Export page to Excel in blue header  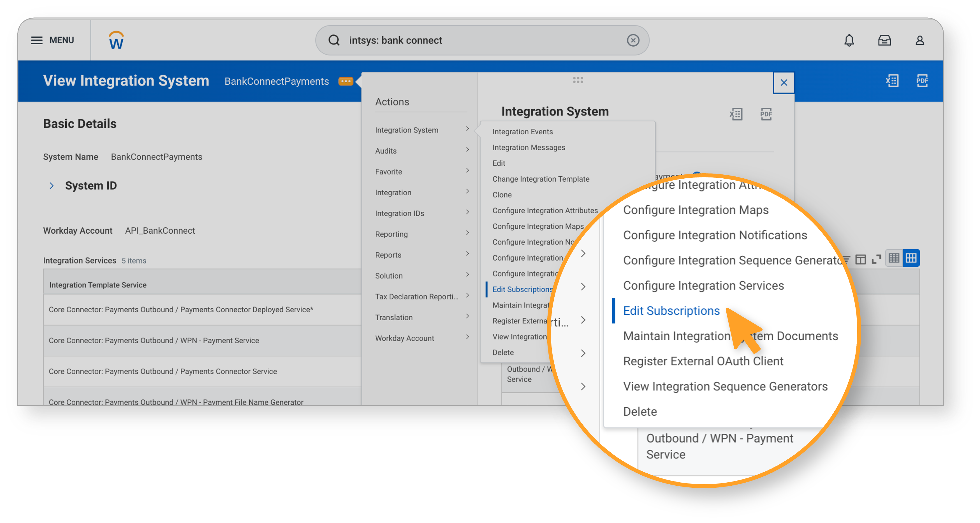pos(892,81)
